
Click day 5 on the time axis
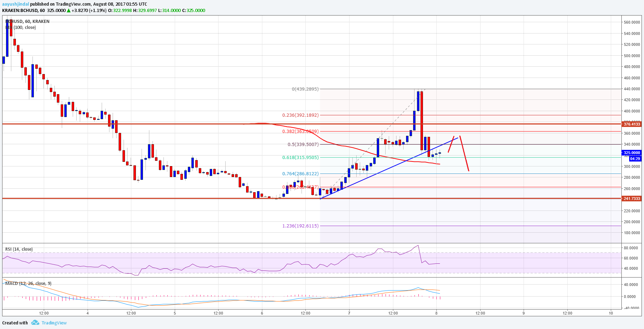pos(175,313)
